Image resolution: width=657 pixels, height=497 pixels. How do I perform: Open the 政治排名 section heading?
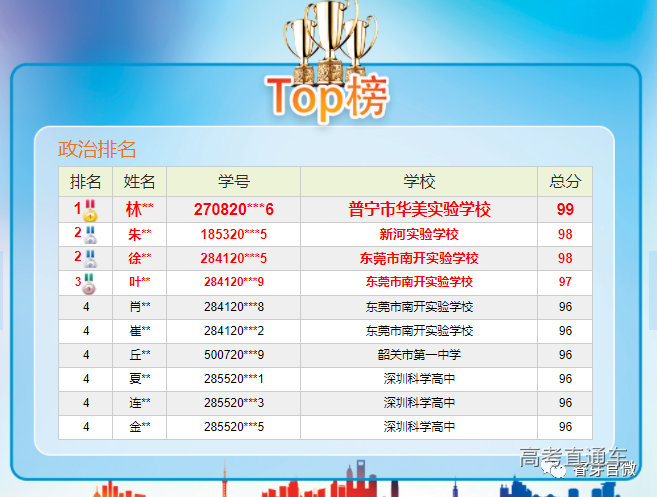tap(97, 150)
